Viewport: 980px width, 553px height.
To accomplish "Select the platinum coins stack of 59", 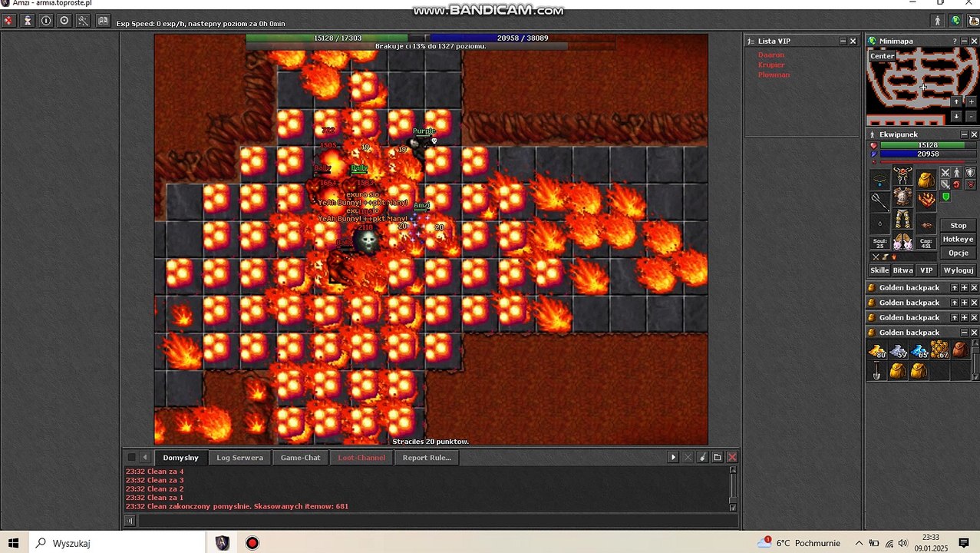I will coord(898,351).
